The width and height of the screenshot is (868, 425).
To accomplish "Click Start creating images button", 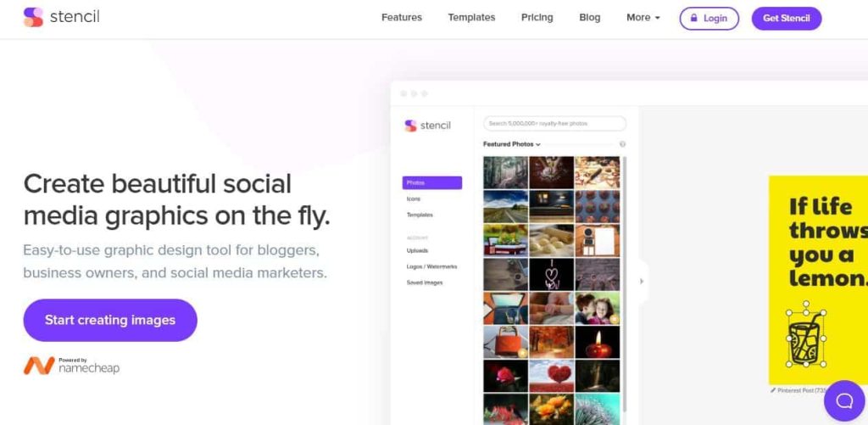I will tap(110, 321).
